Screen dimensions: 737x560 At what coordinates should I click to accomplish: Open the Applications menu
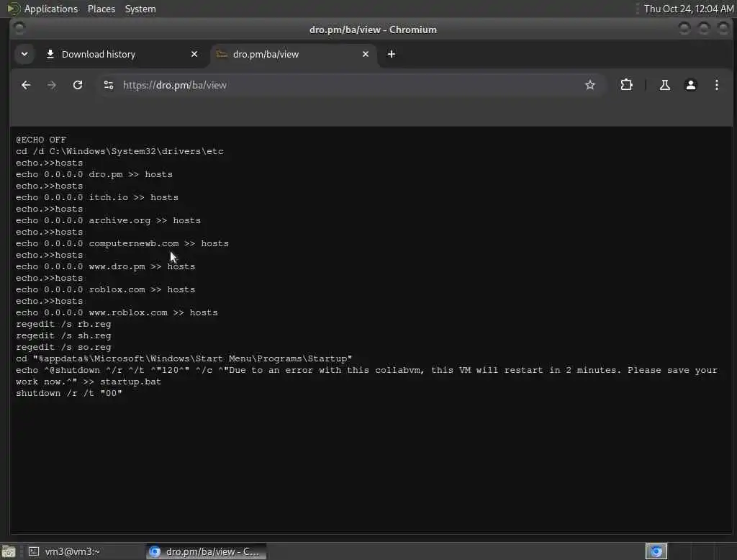(x=51, y=9)
